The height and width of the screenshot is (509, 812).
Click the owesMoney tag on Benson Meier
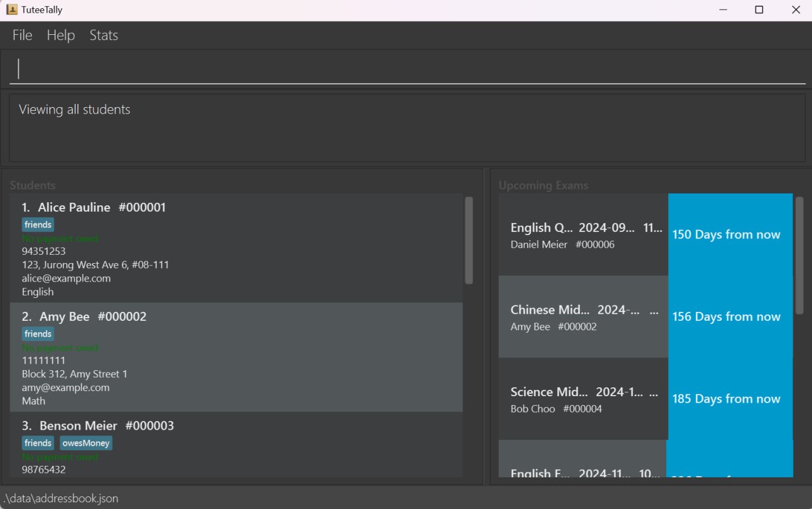[86, 443]
